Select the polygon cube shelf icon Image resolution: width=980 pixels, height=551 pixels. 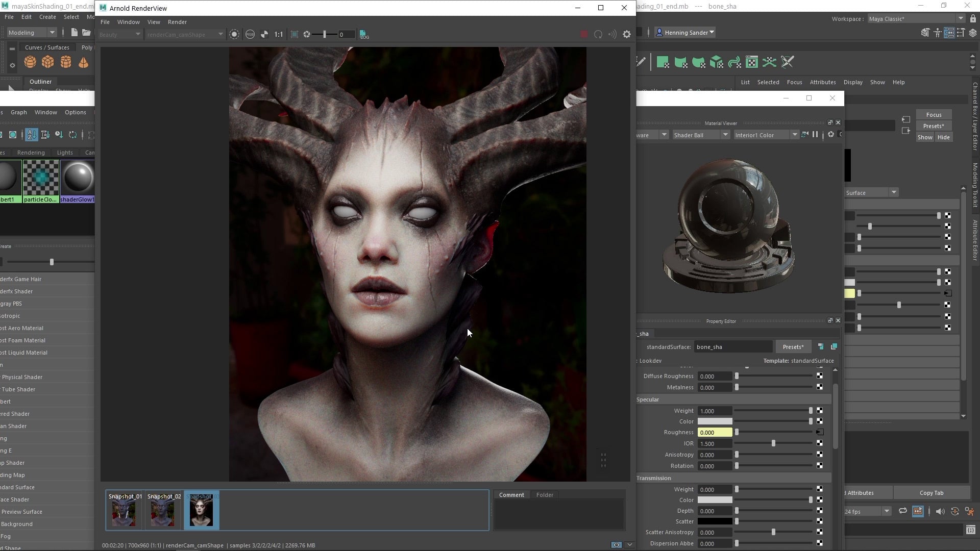(x=48, y=62)
